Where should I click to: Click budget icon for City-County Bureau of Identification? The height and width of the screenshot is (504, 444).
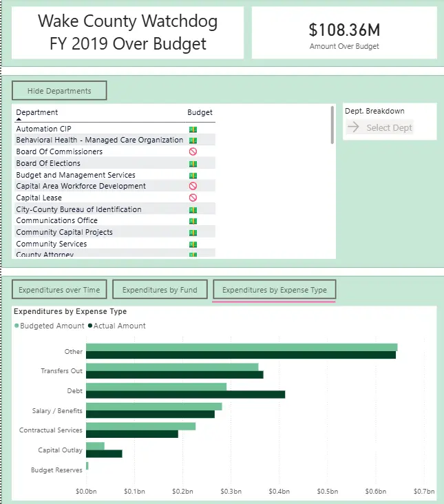click(193, 210)
